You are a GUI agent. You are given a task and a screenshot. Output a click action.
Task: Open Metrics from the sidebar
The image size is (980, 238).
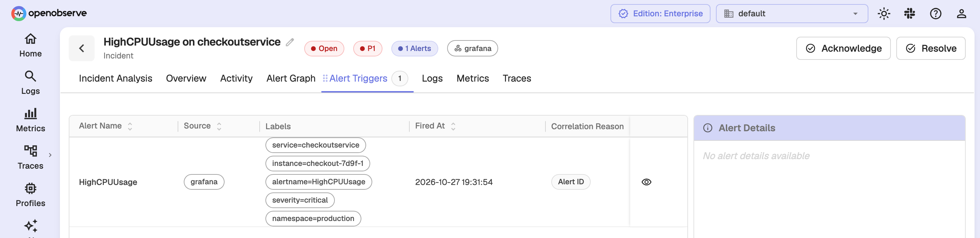[x=30, y=120]
